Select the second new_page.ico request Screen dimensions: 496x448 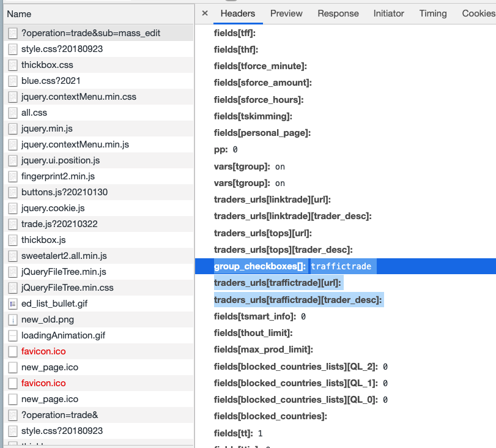(98, 399)
